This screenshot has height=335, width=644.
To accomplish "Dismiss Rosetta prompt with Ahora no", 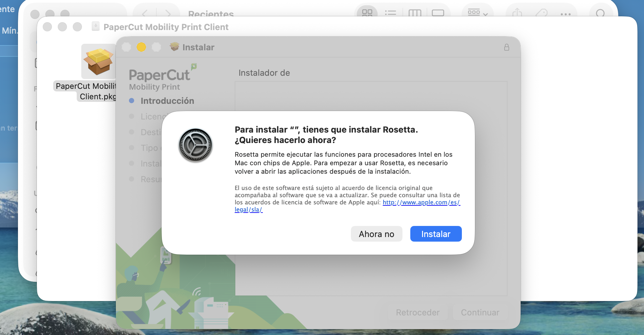I will (376, 234).
